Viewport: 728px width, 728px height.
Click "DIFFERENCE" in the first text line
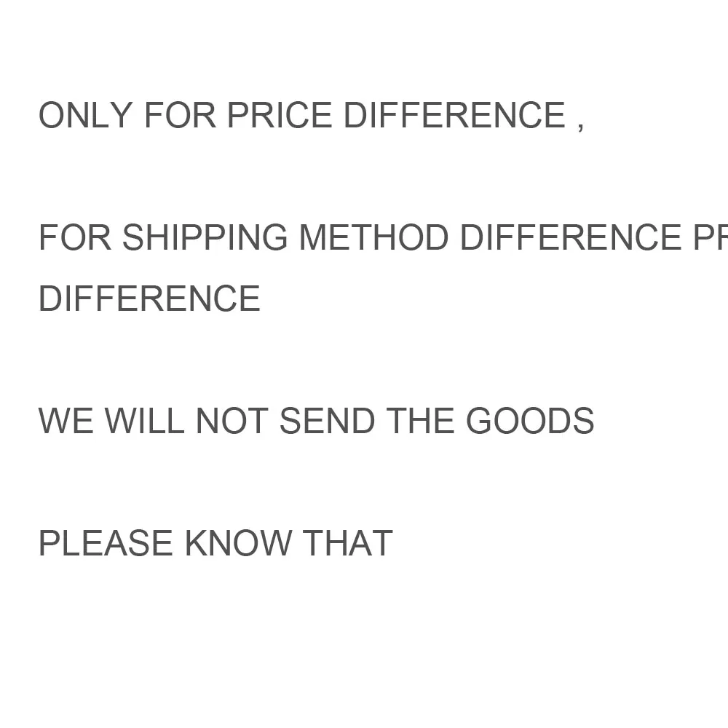454,116
